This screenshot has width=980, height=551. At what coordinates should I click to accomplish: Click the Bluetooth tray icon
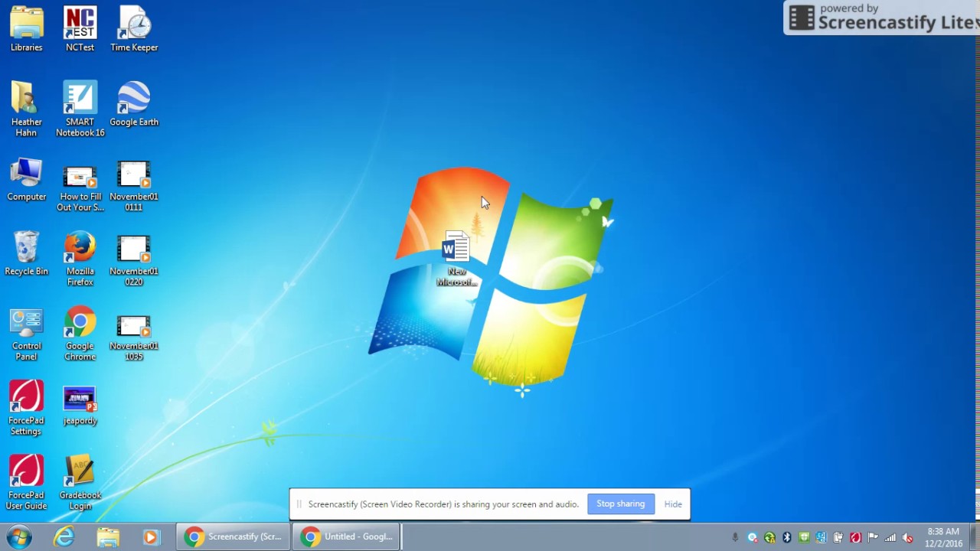tap(786, 537)
